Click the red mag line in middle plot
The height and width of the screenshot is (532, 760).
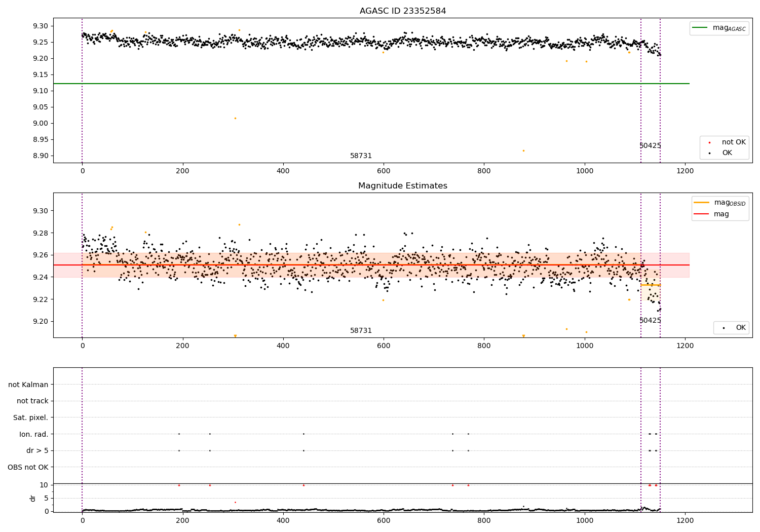pyautogui.click(x=371, y=265)
